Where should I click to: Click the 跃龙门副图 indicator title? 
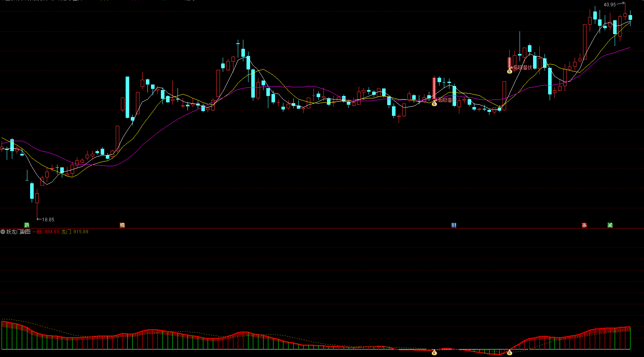coord(18,232)
